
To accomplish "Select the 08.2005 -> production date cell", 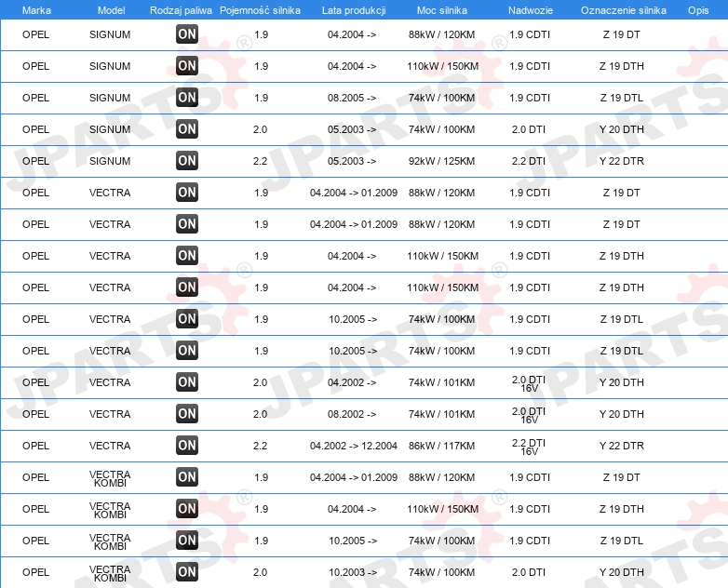I will tap(352, 98).
